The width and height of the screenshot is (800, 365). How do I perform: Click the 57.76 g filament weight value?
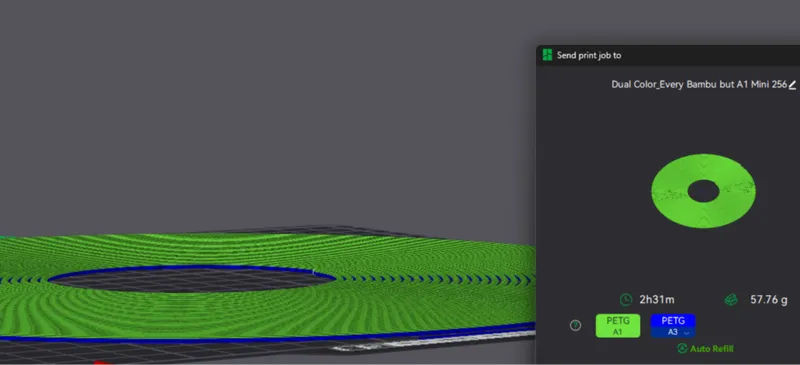point(768,300)
